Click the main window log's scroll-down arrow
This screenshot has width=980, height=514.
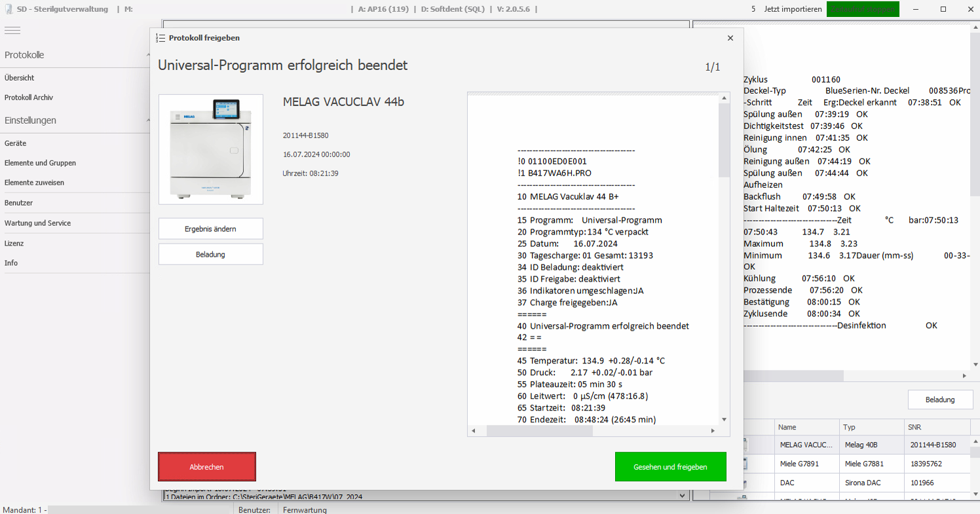(x=975, y=364)
